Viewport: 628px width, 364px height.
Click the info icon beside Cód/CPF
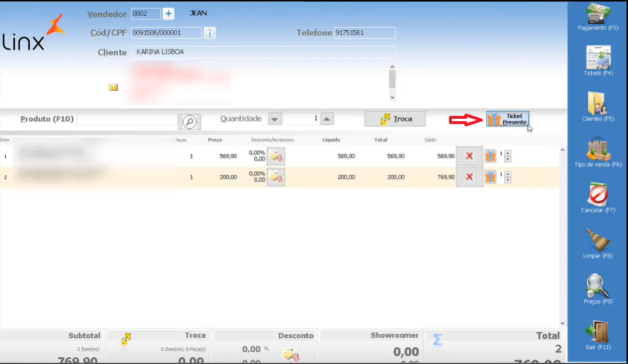209,33
